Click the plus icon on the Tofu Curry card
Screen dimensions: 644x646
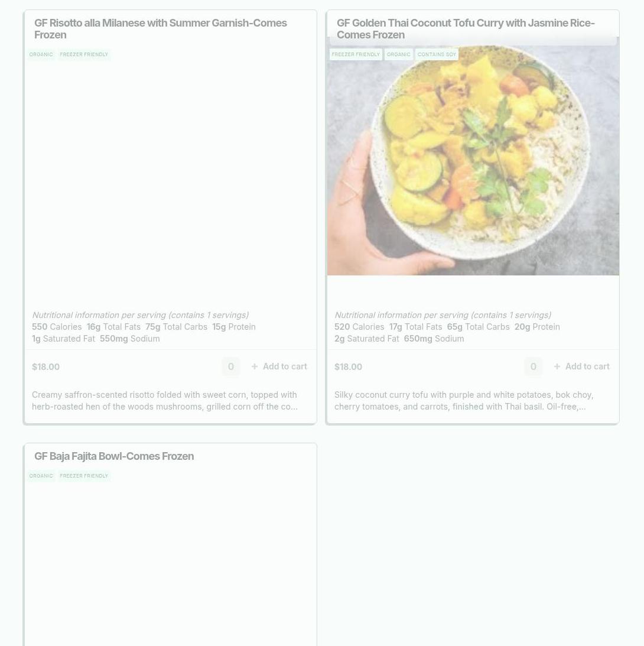(x=557, y=366)
